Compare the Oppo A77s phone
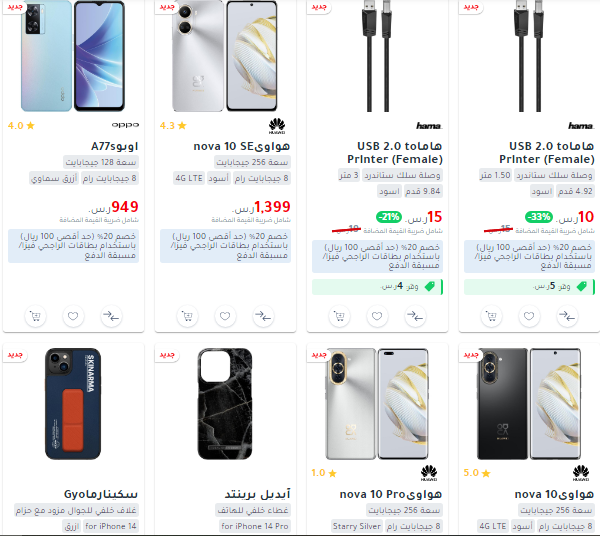This screenshot has width=600, height=536. tap(111, 316)
